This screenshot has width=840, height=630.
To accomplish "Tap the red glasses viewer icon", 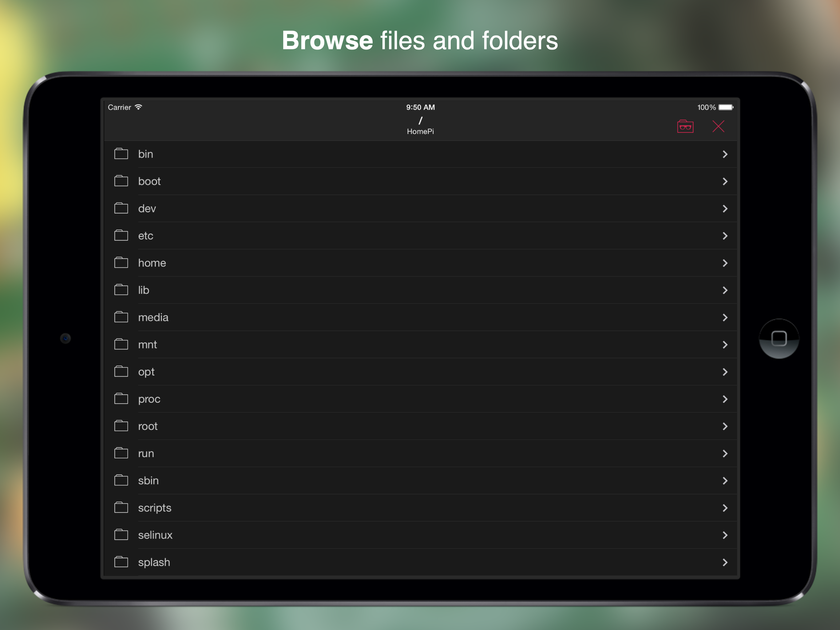I will 685,126.
